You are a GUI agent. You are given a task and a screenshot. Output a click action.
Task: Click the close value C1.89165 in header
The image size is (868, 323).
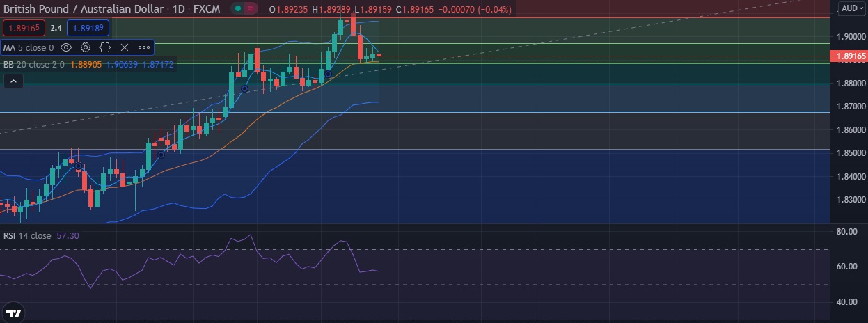tap(415, 10)
